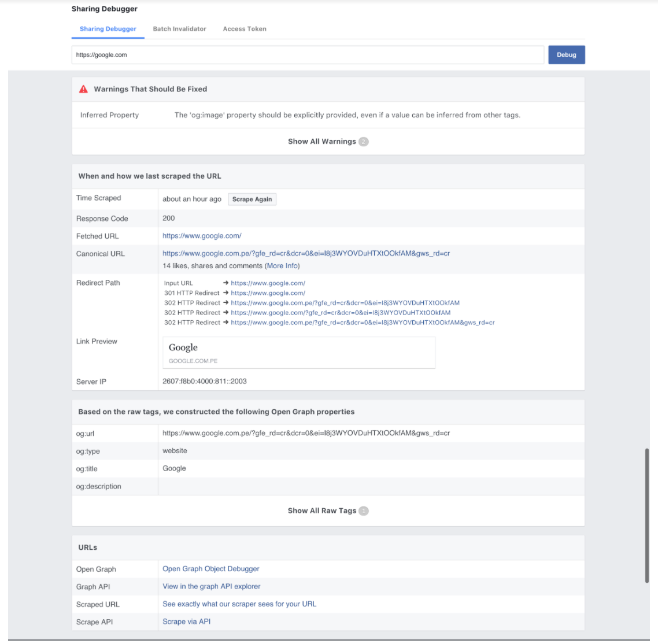Screen dimensions: 658x644
Task: Open the Google link preview card
Action: point(299,353)
